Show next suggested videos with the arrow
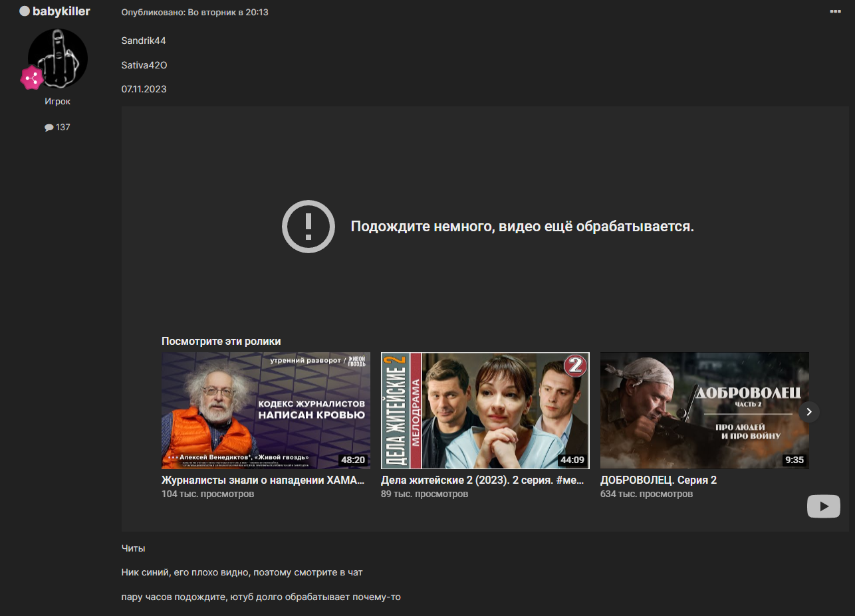Viewport: 855px width, 616px height. pos(809,411)
